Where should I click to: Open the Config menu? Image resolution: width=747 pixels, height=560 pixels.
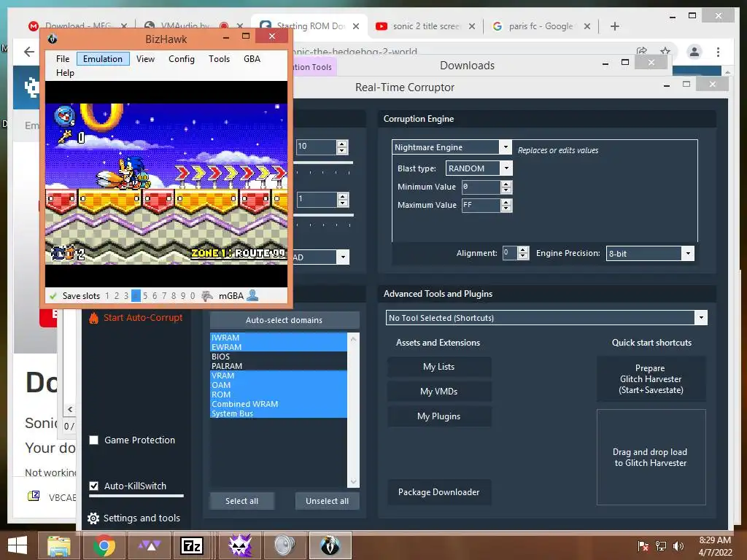click(x=182, y=58)
